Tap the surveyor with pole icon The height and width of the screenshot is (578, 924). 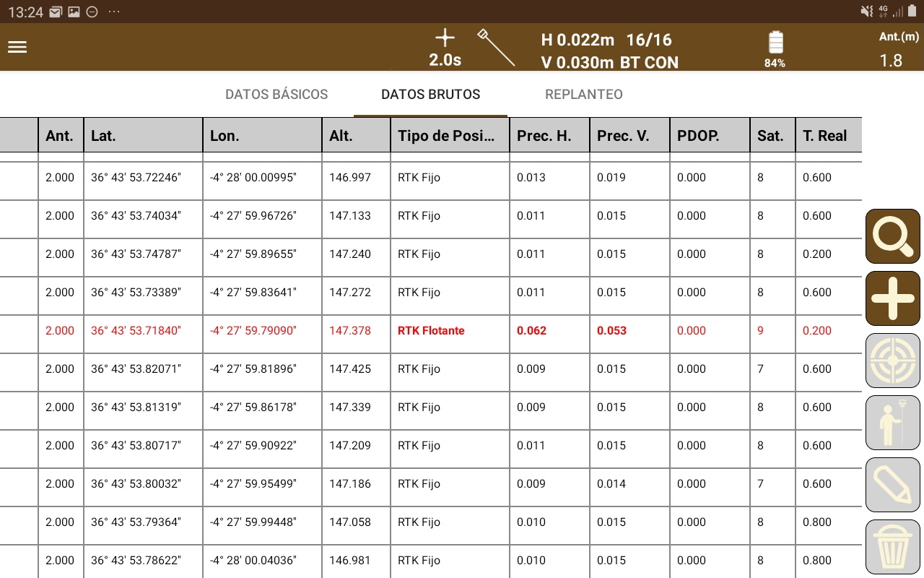[x=893, y=423]
